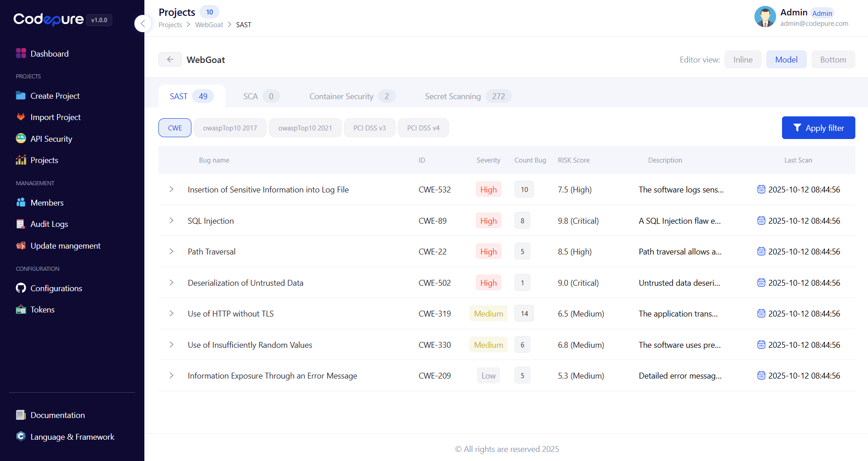The height and width of the screenshot is (461, 868).
Task: Open the SCA tab
Action: tap(261, 96)
